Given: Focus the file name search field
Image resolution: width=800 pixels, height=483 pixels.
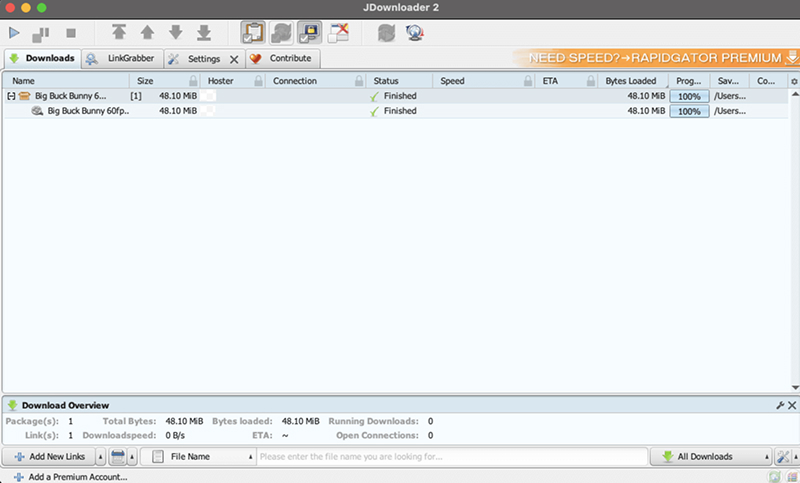Looking at the screenshot, I should (x=452, y=456).
